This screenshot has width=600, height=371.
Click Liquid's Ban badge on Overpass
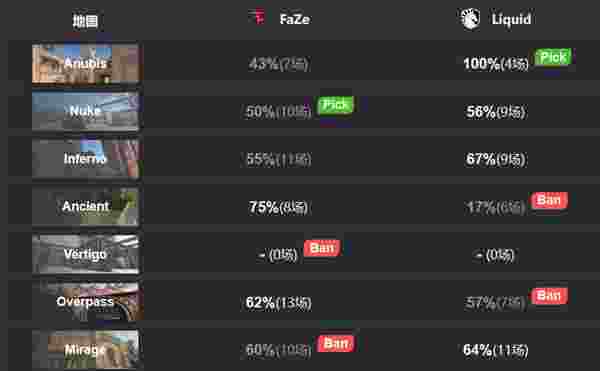pos(549,296)
